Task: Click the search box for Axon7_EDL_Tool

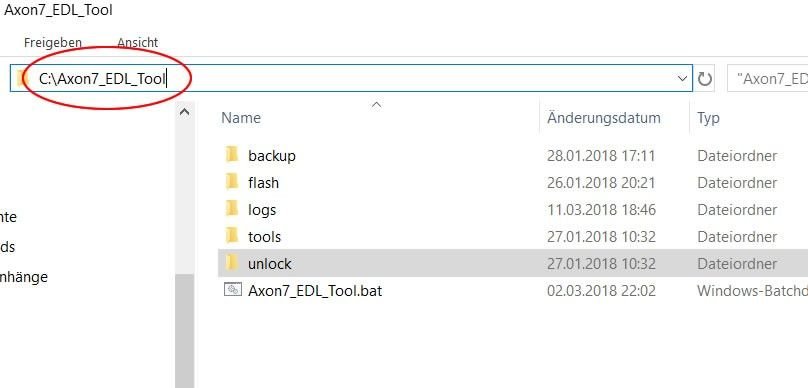Action: pos(767,79)
